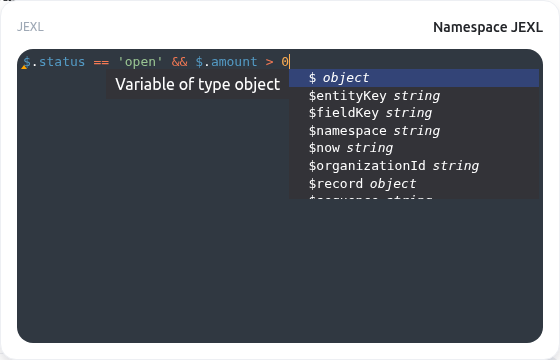Select the '$ object' autocomplete suggestion
Screen dimensions: 560x360
coord(414,78)
